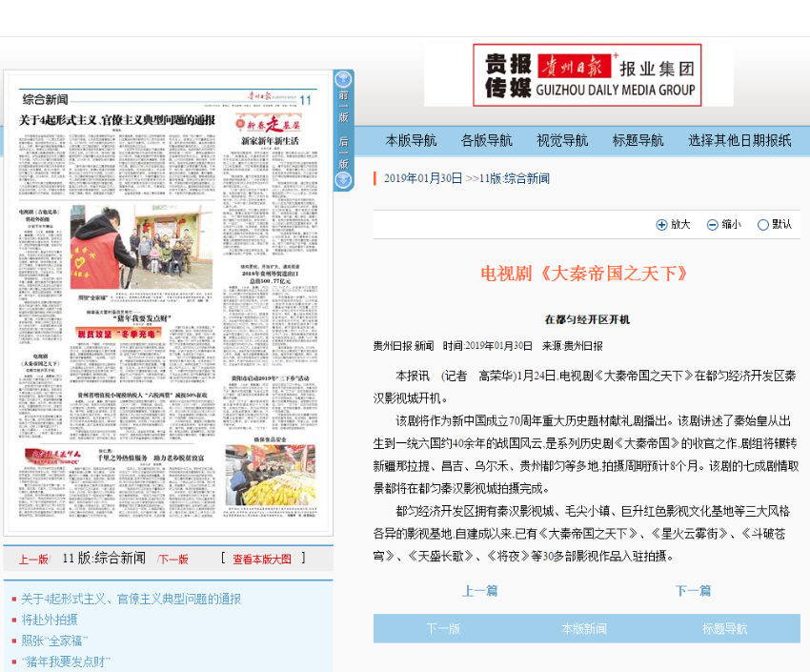Open 视觉导航 navigation menu
The image size is (810, 672).
click(562, 140)
